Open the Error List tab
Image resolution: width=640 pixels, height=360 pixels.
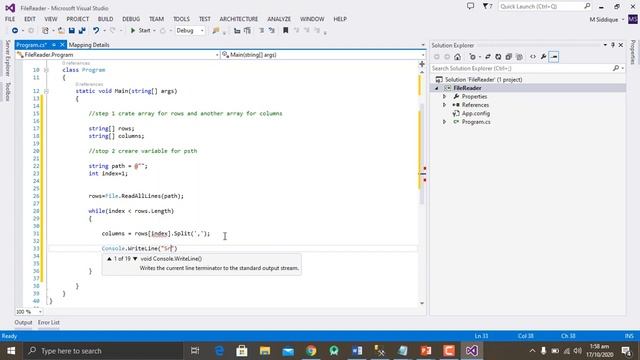[49, 322]
